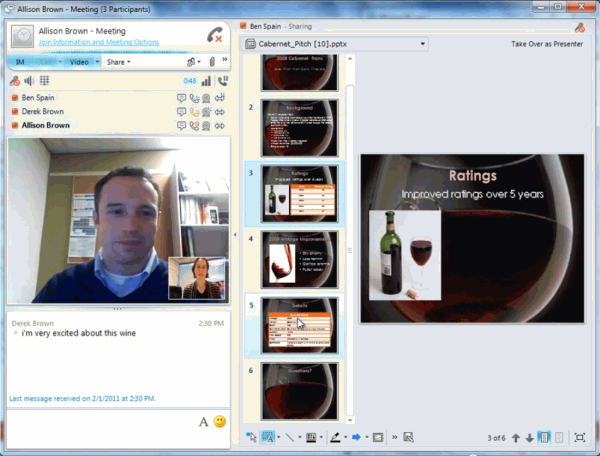Select slide 2 Background thumbnail
600x456 pixels.
[x=300, y=128]
